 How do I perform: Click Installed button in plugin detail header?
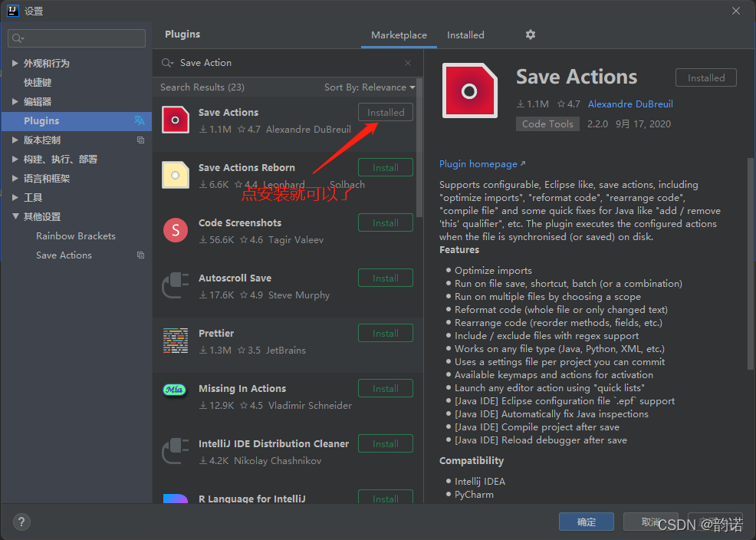(x=706, y=77)
